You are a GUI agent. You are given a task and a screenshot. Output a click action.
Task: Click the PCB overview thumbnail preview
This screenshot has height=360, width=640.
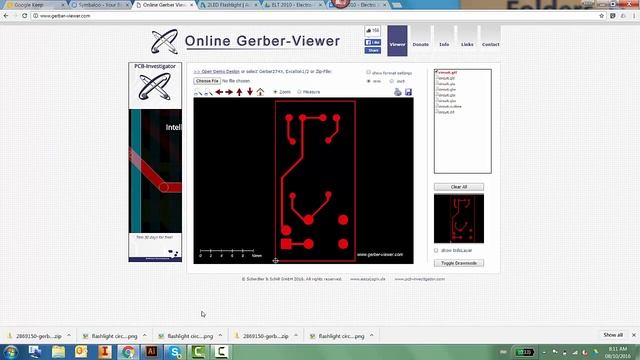point(459,219)
